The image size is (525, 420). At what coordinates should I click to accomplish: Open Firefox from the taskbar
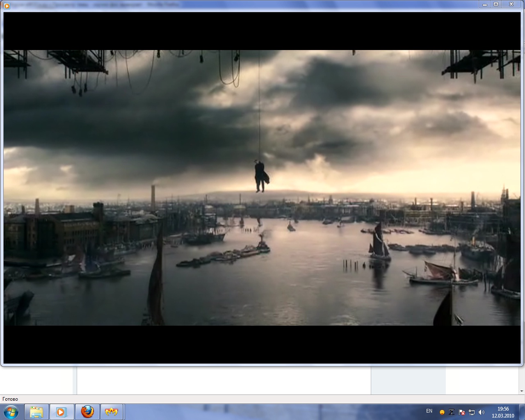click(87, 412)
